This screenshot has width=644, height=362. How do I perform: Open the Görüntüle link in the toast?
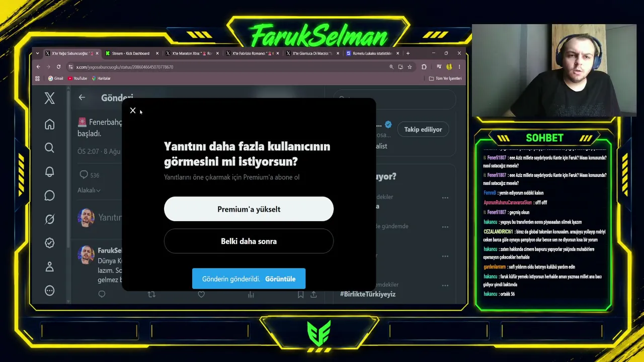click(x=280, y=279)
